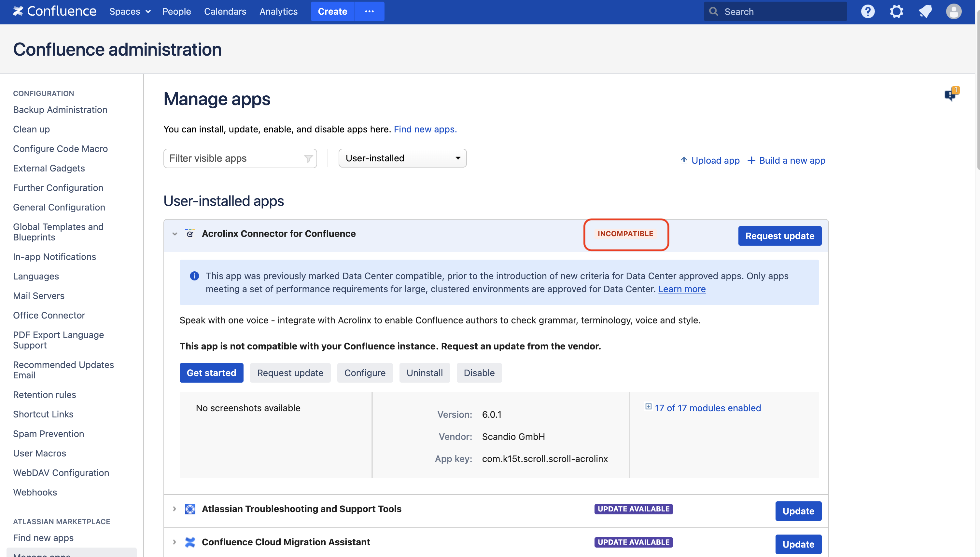Screen dimensions: 980x557
Task: Open Clean up in sidebar
Action: [x=31, y=129]
